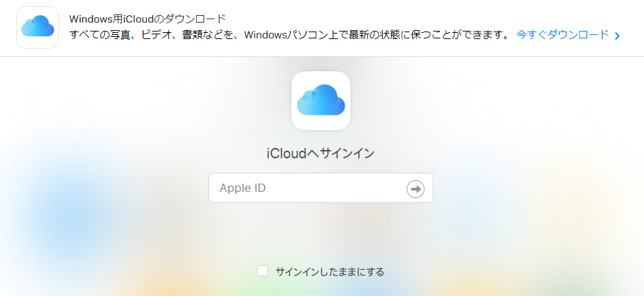Click the large iCloud cloud logo
Viewport: 644px width, 296px height.
321,101
